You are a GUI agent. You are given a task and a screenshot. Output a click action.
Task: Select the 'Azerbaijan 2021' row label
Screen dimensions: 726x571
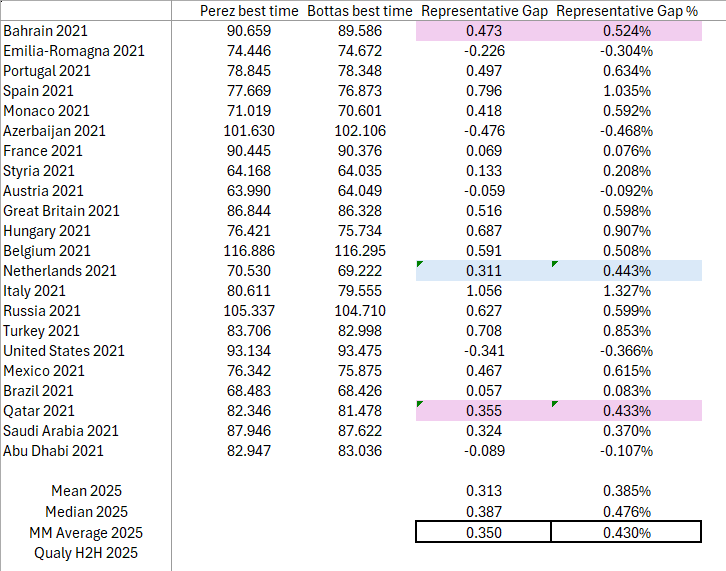point(55,131)
